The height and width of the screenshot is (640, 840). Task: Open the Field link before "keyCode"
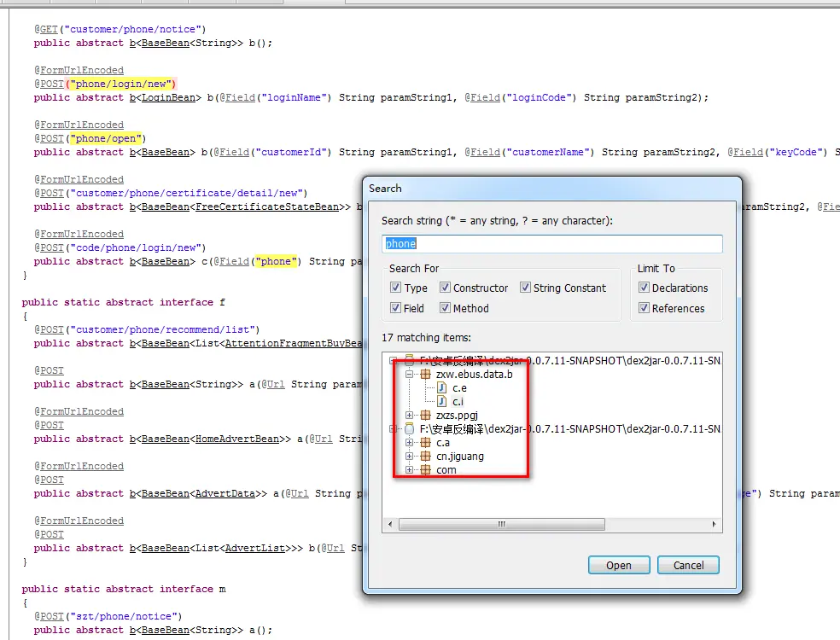749,152
